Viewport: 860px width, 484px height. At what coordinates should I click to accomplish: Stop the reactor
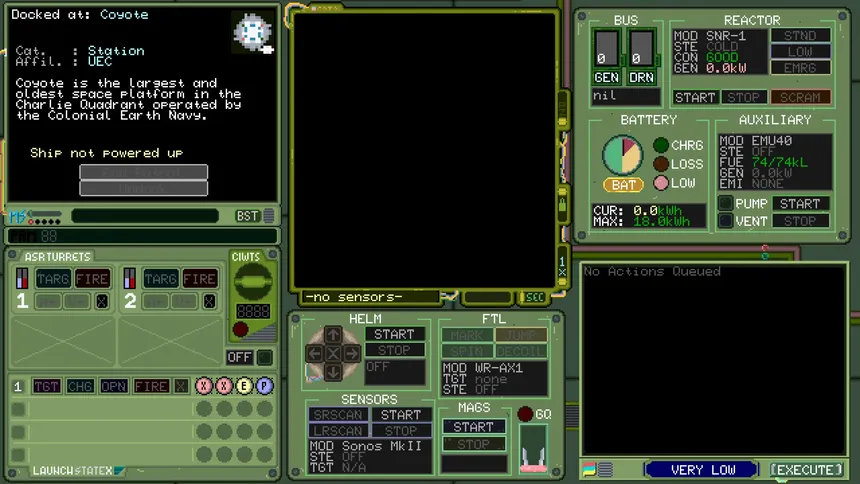coord(744,97)
